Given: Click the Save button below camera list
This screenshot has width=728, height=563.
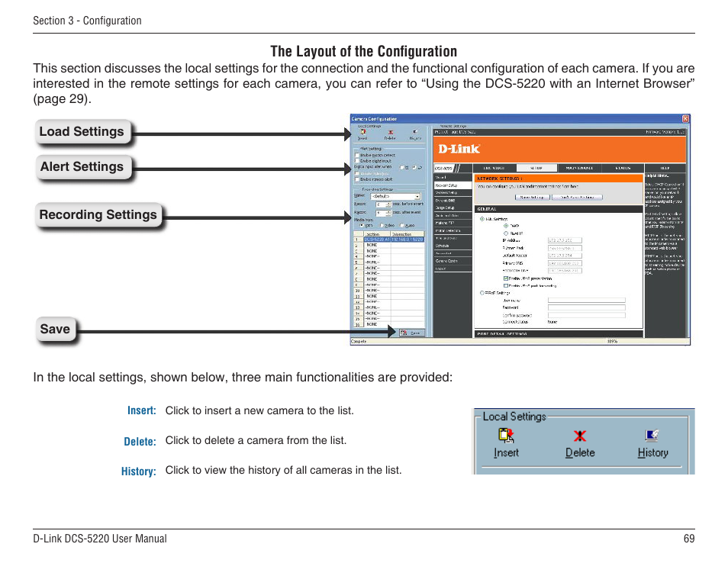Looking at the screenshot, I should click(x=411, y=333).
